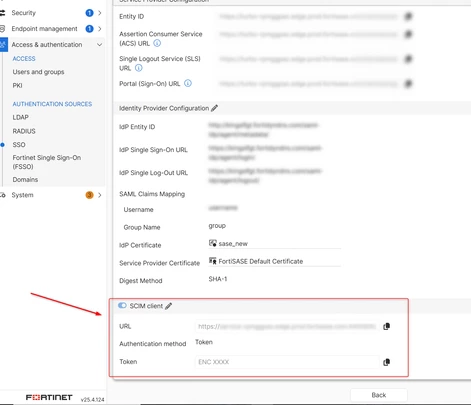Click the Token ENC XXXX field

point(287,362)
